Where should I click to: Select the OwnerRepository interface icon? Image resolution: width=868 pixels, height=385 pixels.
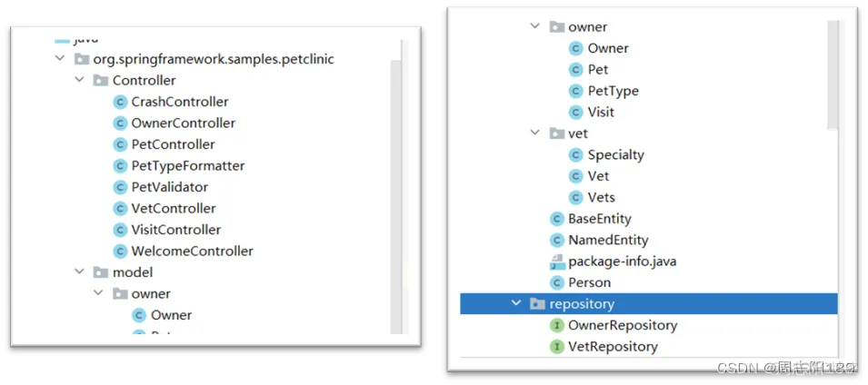(x=557, y=325)
